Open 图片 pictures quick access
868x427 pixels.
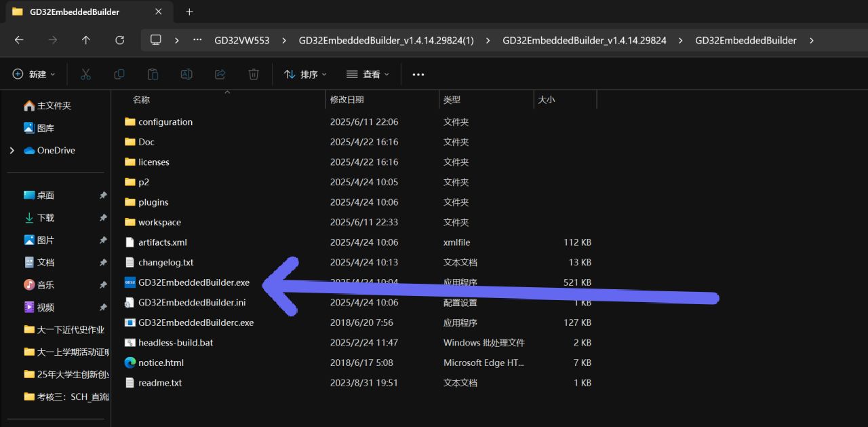39,240
